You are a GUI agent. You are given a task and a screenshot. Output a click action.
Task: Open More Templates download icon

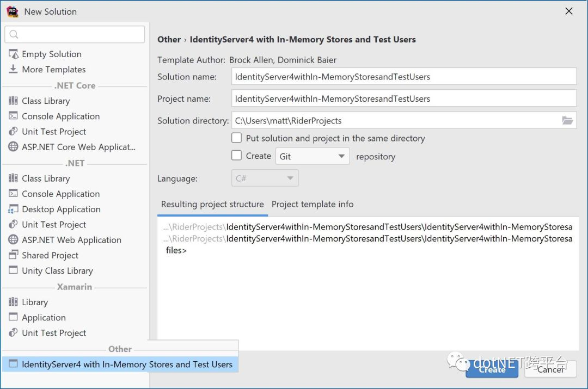point(13,69)
